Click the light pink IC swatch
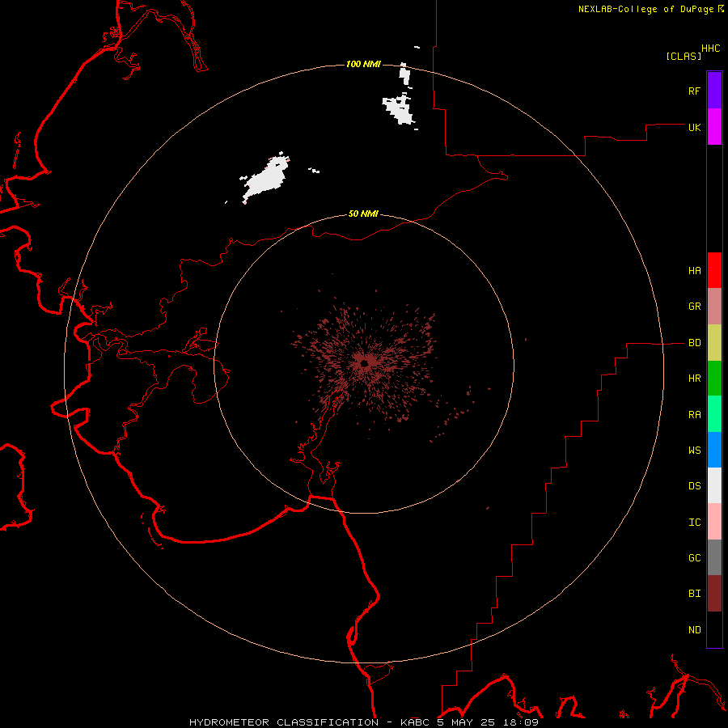728x728 pixels. pos(714,522)
